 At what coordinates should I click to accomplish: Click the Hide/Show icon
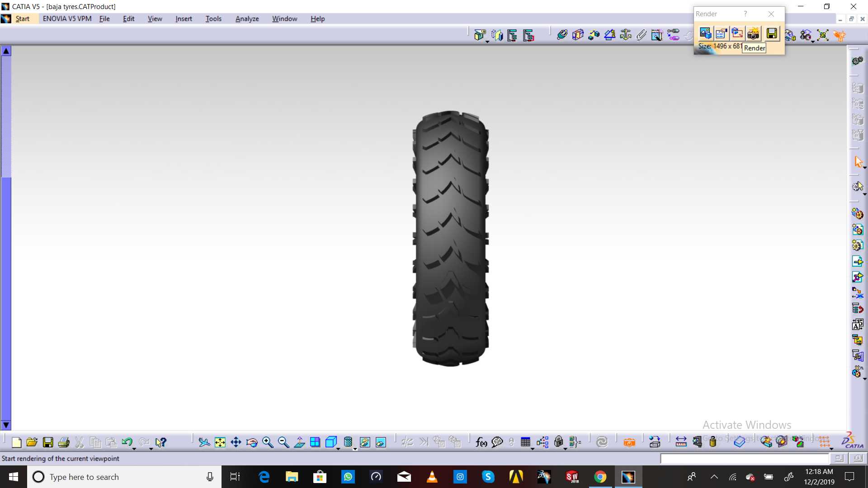coord(365,442)
